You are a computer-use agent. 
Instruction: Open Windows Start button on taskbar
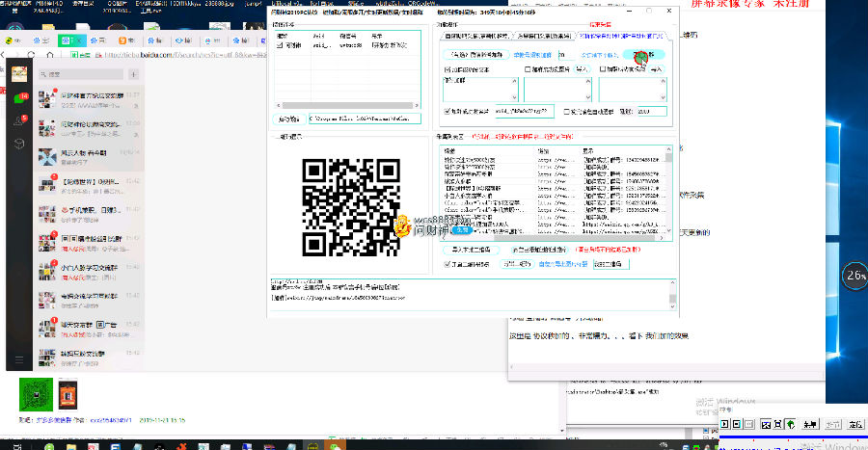16,445
